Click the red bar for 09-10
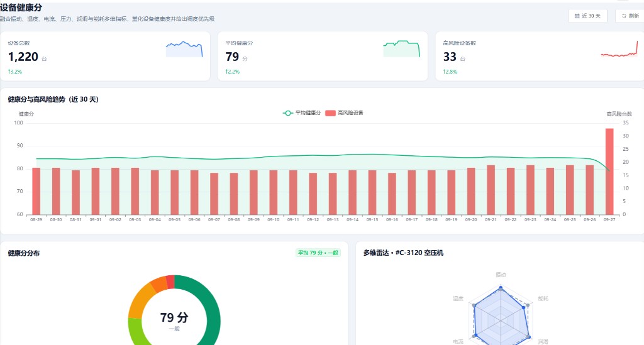Screen dimensions: 644x345 (x=273, y=192)
